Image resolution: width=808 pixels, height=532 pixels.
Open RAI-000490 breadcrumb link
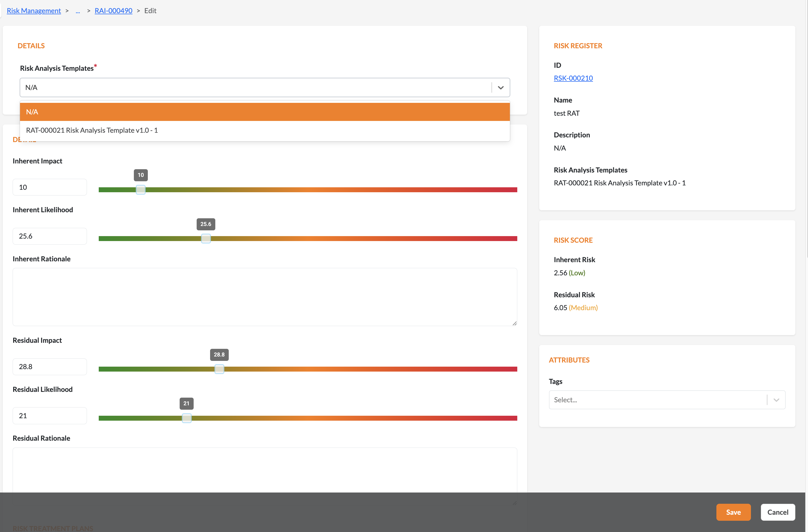[113, 10]
